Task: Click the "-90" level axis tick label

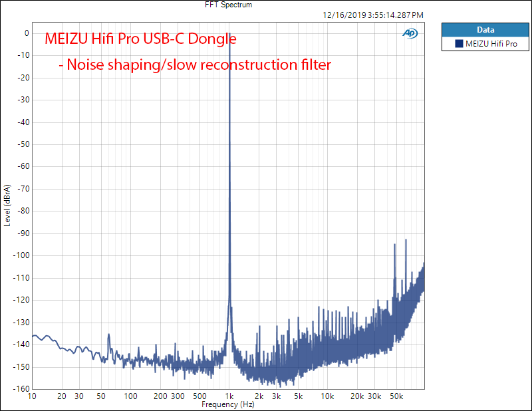Action: (x=23, y=233)
